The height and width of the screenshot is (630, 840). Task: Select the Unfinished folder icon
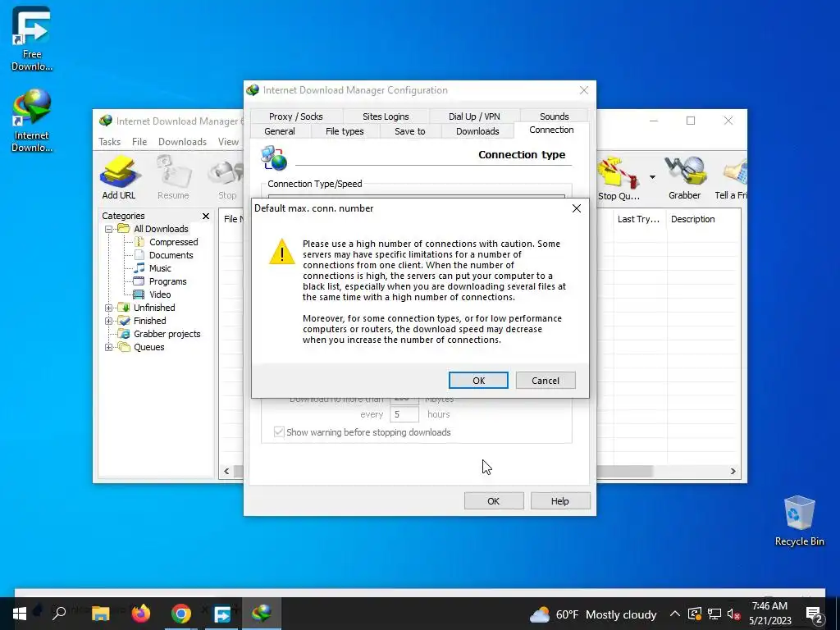[x=124, y=308]
